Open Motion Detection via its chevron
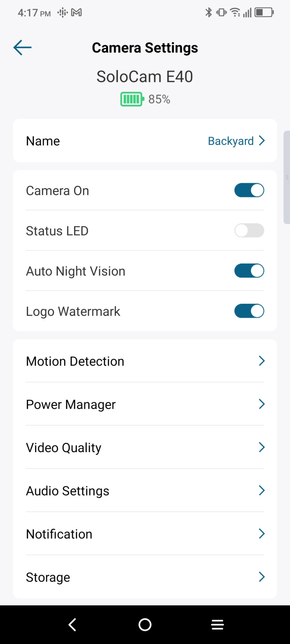The width and height of the screenshot is (290, 644). (x=262, y=361)
